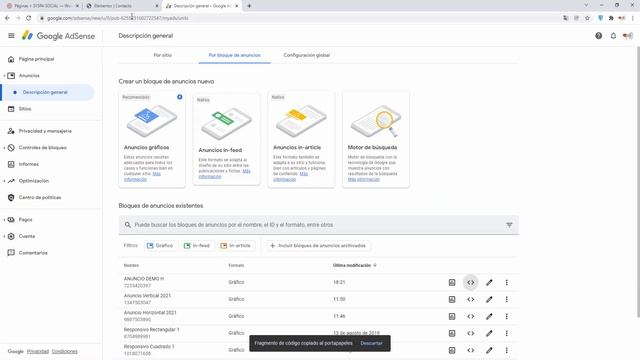Open the Configuración global tab
640x360 pixels.
(307, 55)
